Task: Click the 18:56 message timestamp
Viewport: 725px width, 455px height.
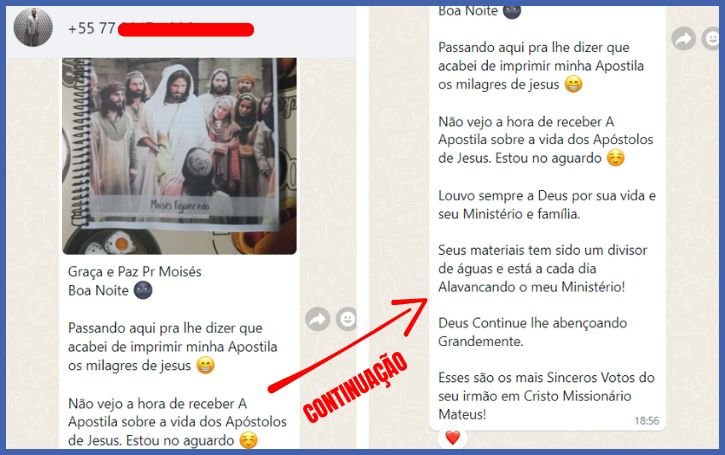Action: click(646, 421)
